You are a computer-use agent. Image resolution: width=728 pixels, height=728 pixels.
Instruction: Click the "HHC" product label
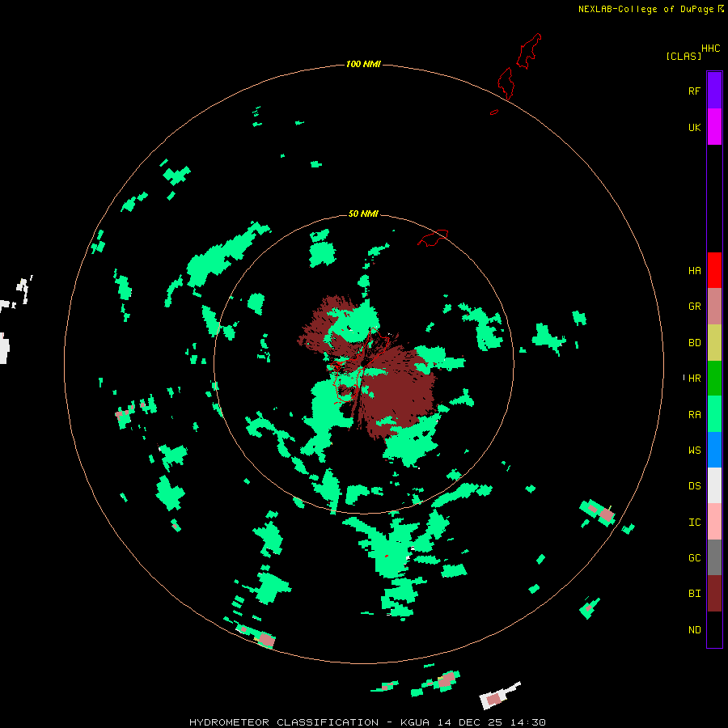pos(711,49)
